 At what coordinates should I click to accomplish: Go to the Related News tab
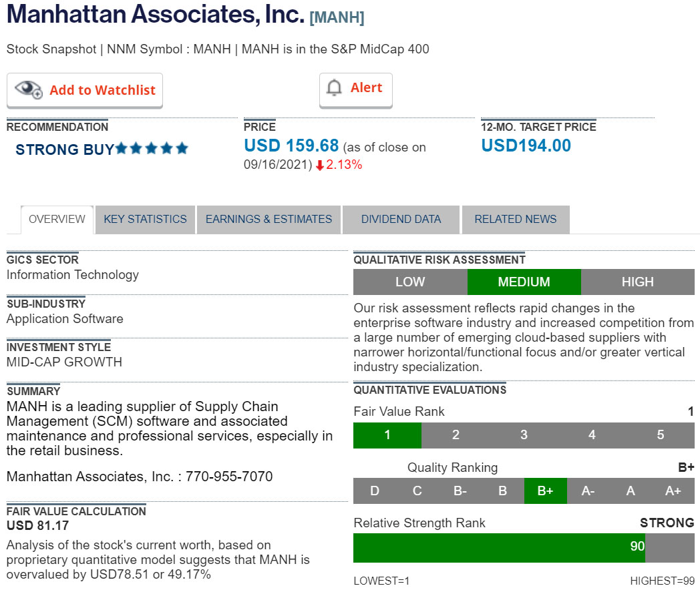[515, 220]
